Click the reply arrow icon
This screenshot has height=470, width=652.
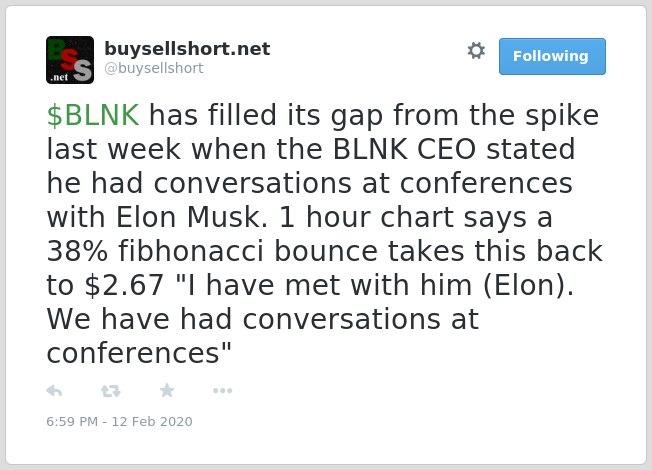(54, 391)
